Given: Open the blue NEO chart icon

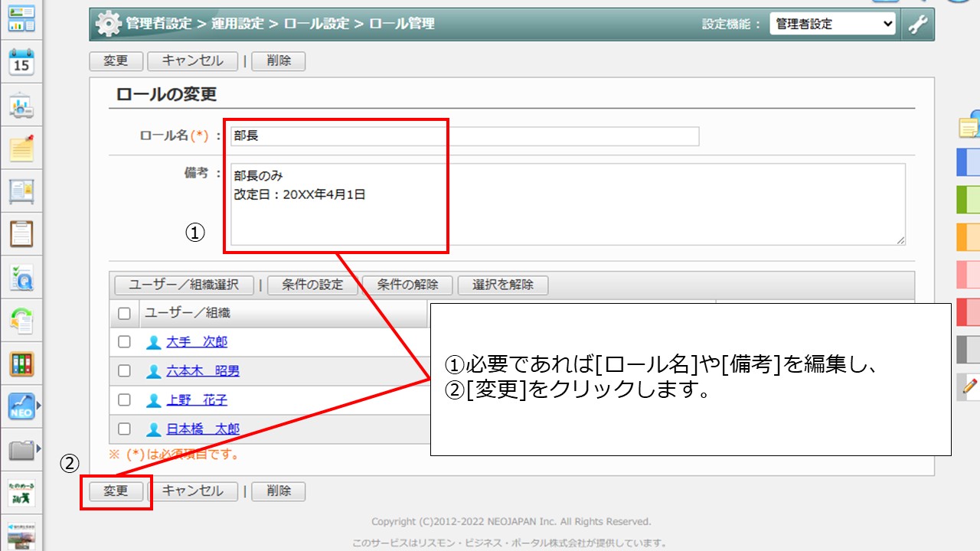Looking at the screenshot, I should [x=21, y=406].
